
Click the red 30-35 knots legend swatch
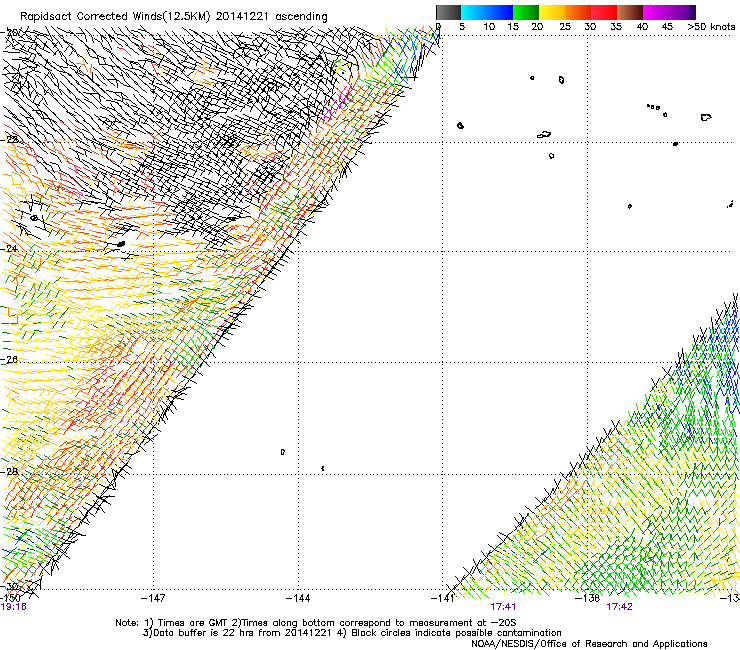[x=604, y=12]
